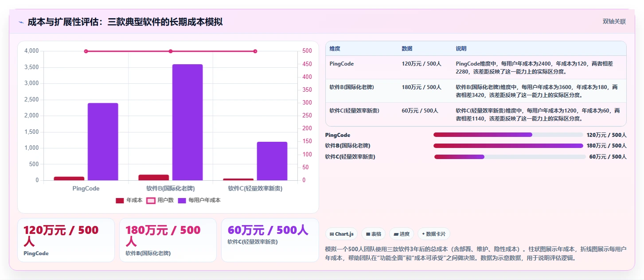Screen dimensions: 644x280
Task: Toggle 每用户年成本 legend swatch
Action: (x=182, y=201)
